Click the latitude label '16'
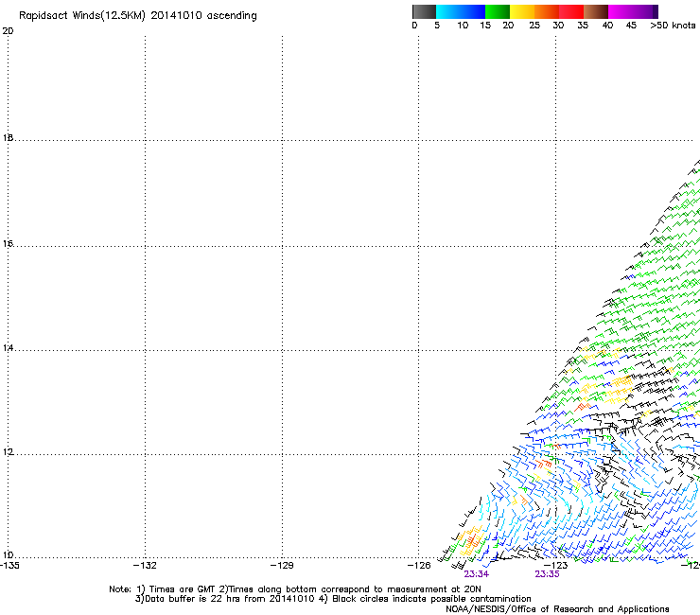The image size is (700, 615). click(x=8, y=243)
